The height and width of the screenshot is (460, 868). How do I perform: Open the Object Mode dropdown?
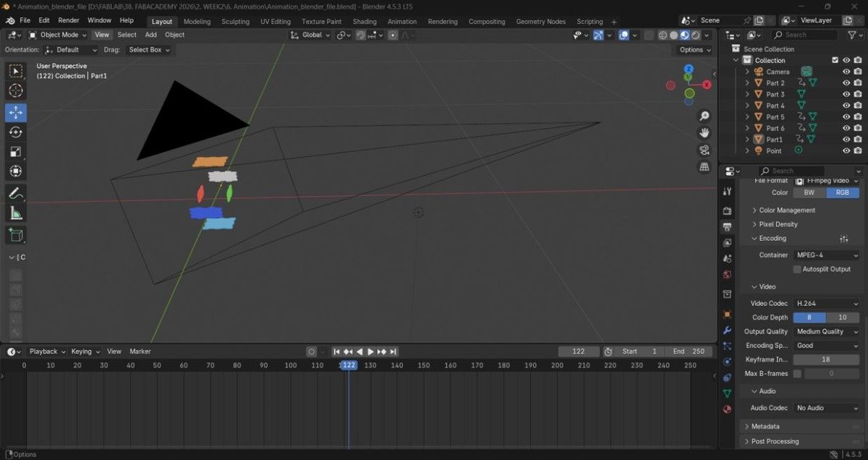coord(59,35)
